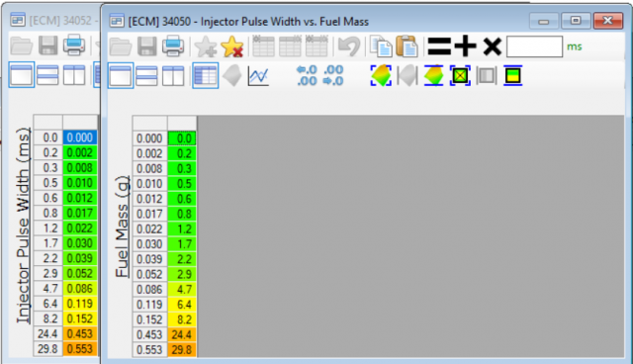Click the paste clipboard icon
Image resolution: width=633 pixels, height=364 pixels.
tap(407, 46)
